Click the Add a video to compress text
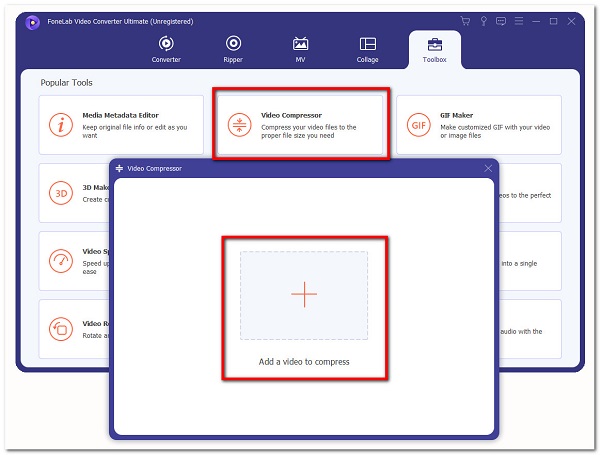The height and width of the screenshot is (455, 600). click(304, 362)
